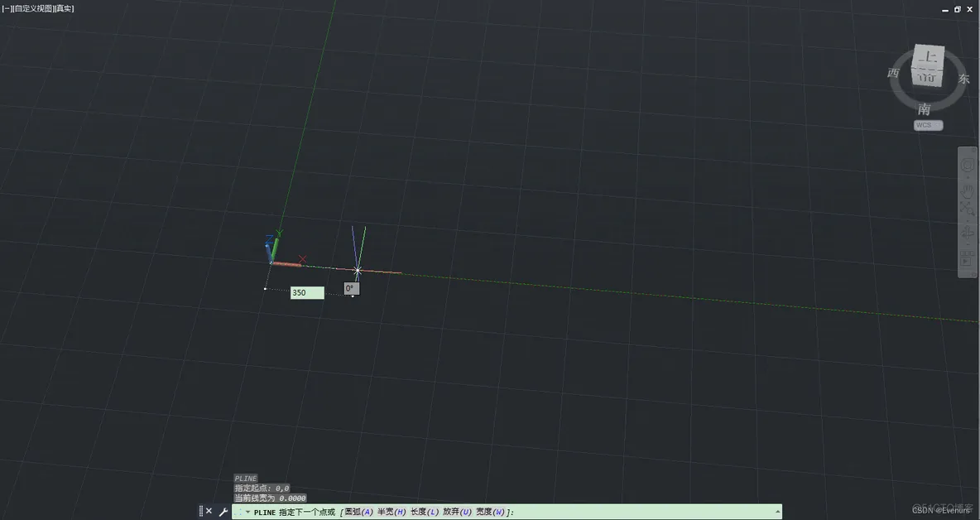Image resolution: width=980 pixels, height=520 pixels.
Task: Click the dynamic input length field showing 350
Action: click(x=307, y=292)
